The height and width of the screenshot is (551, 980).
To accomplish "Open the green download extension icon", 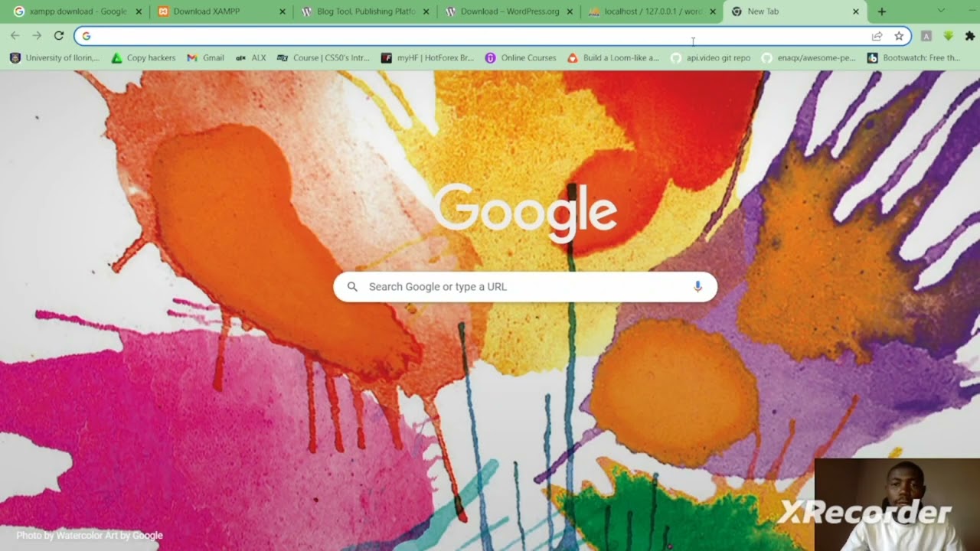I will tap(948, 36).
